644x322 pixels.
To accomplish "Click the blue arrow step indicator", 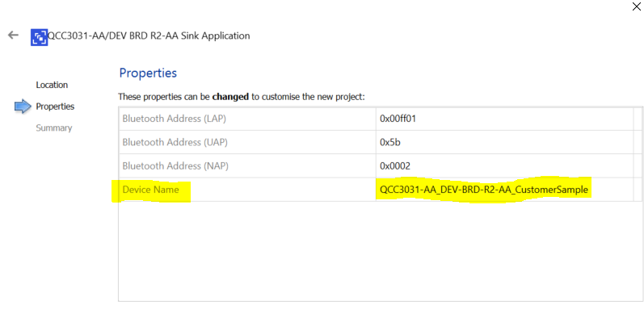I will tap(23, 107).
